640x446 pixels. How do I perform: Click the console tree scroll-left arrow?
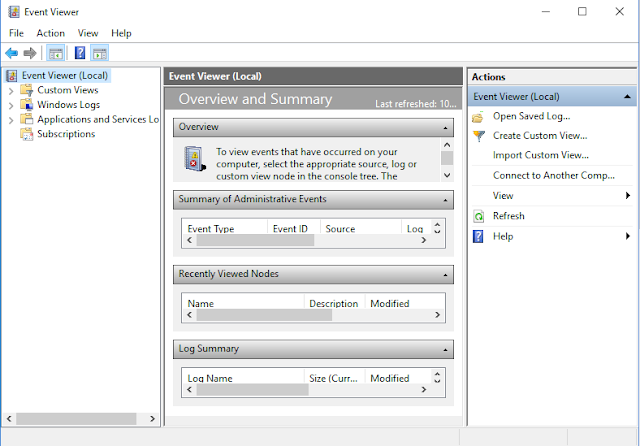click(x=9, y=419)
